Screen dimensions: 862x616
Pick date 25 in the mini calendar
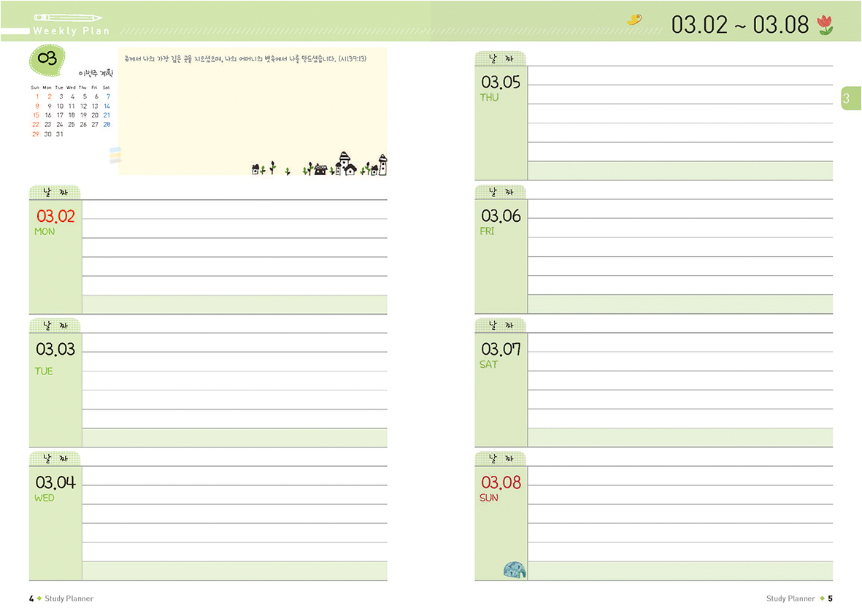[x=72, y=124]
